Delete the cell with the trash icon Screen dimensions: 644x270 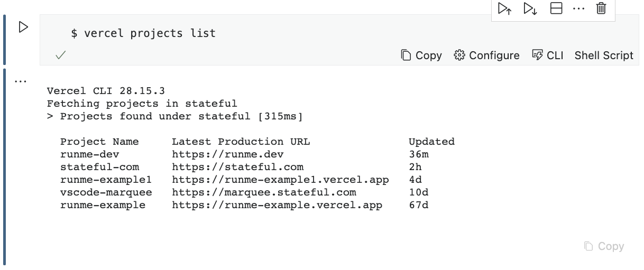pyautogui.click(x=601, y=9)
